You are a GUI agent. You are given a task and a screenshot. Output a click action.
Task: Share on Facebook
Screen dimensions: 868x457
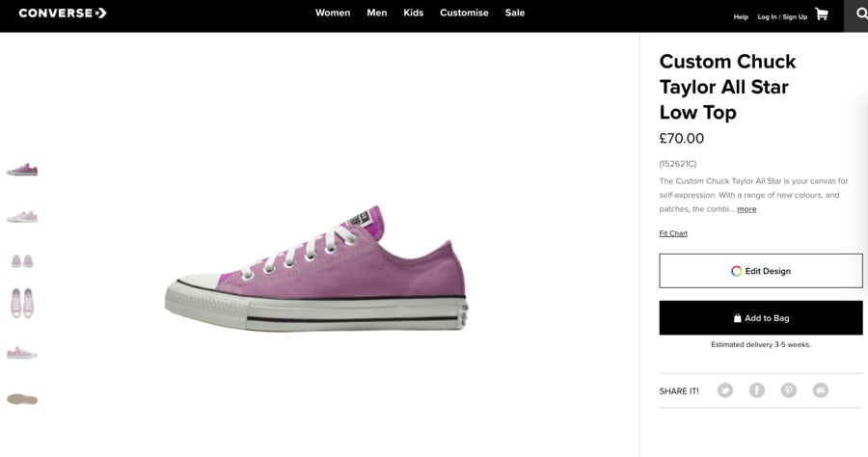coord(757,390)
